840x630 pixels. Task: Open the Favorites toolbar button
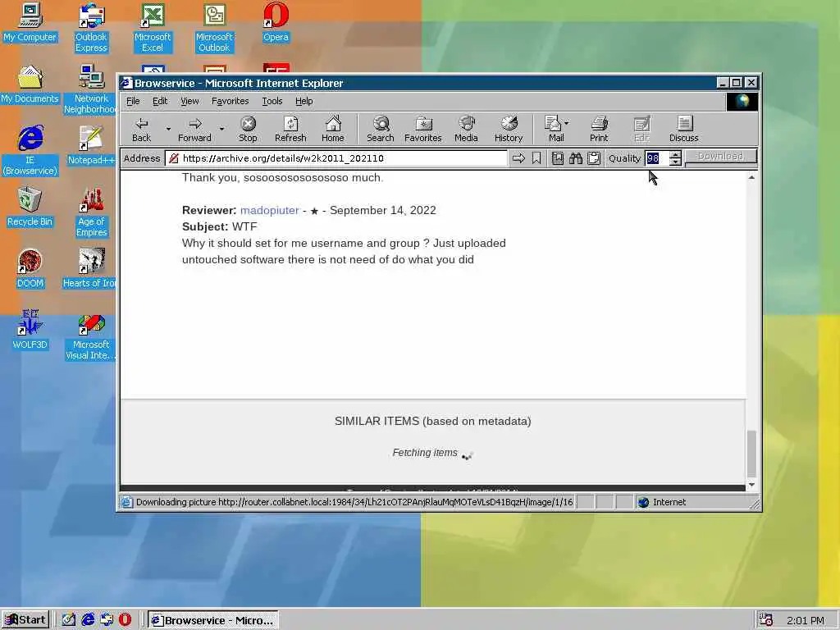(422, 130)
